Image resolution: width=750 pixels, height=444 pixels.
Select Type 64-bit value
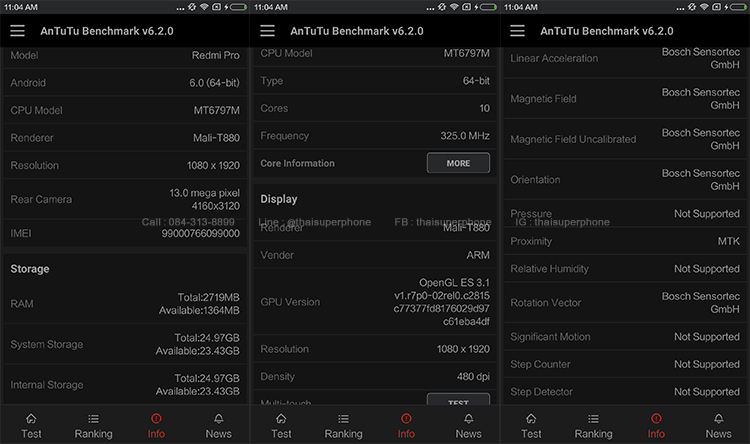[x=476, y=81]
